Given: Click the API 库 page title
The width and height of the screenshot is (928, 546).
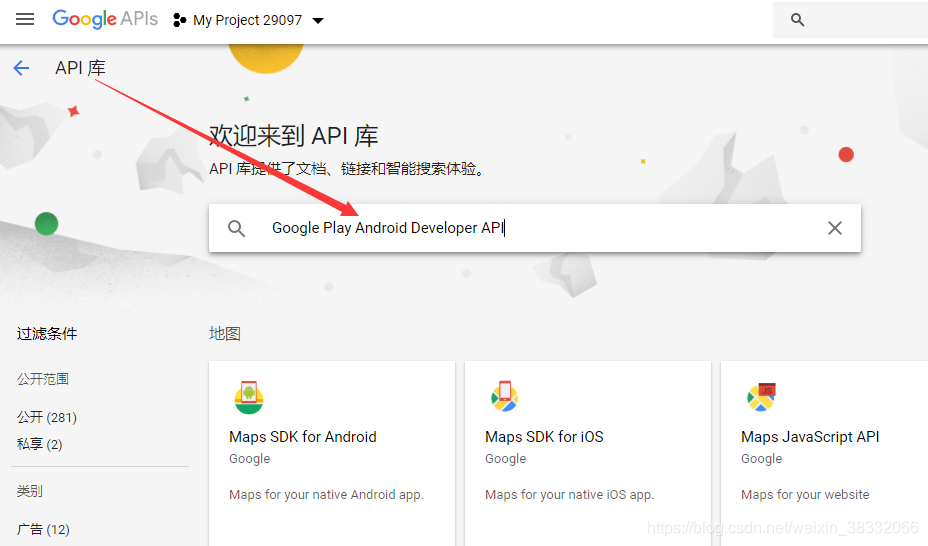Looking at the screenshot, I should (x=80, y=68).
